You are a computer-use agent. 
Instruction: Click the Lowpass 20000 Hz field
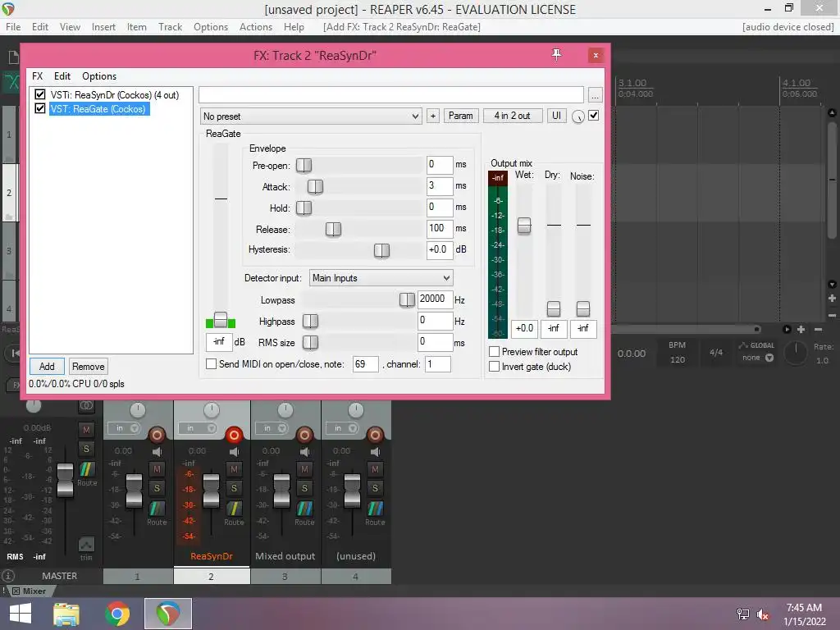(x=435, y=299)
